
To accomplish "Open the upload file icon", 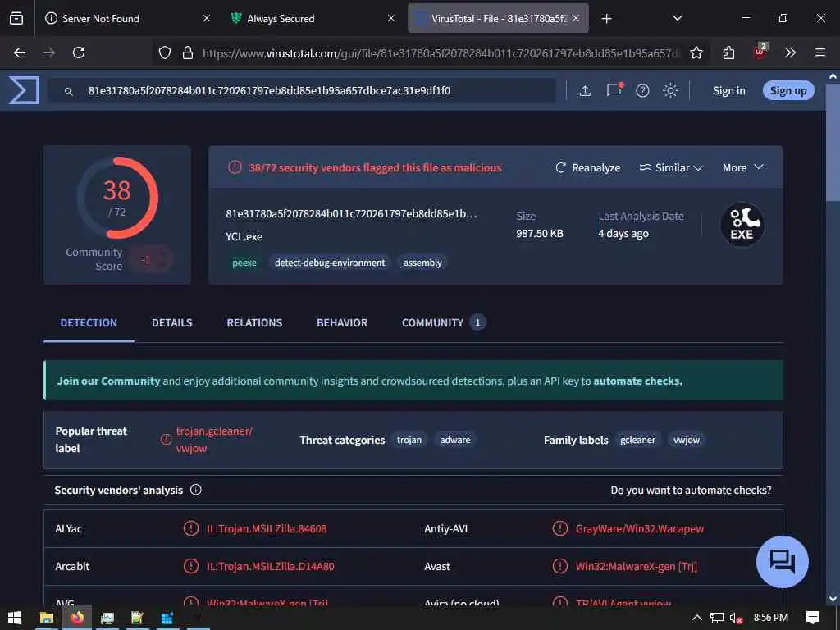I will (x=585, y=90).
